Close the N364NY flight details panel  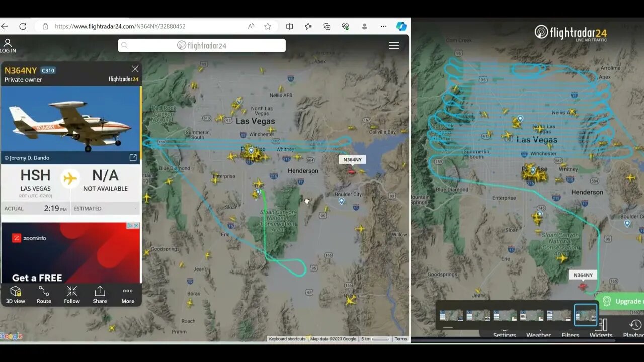135,69
